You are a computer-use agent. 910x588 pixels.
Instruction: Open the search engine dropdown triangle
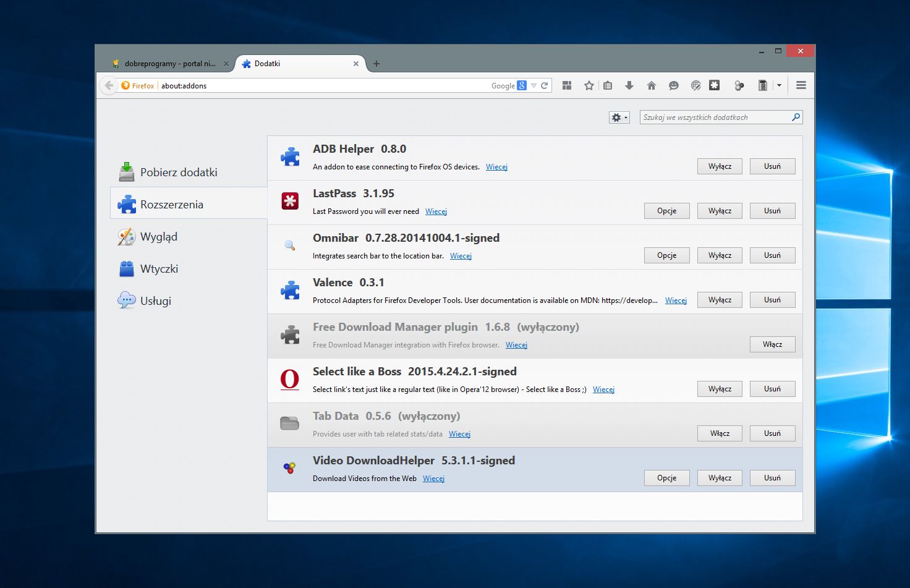[x=534, y=86]
